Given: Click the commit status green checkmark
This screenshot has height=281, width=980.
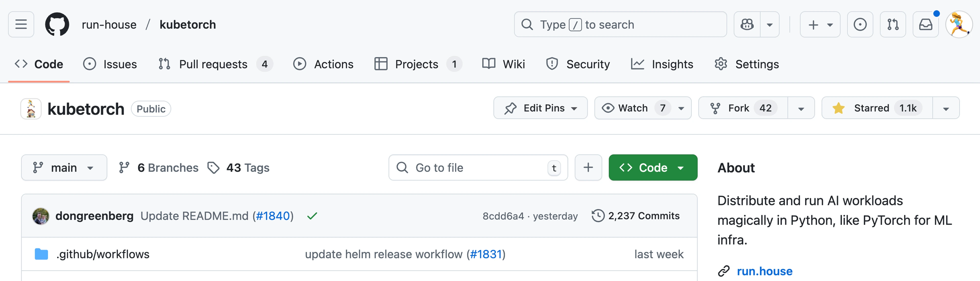Looking at the screenshot, I should tap(312, 216).
